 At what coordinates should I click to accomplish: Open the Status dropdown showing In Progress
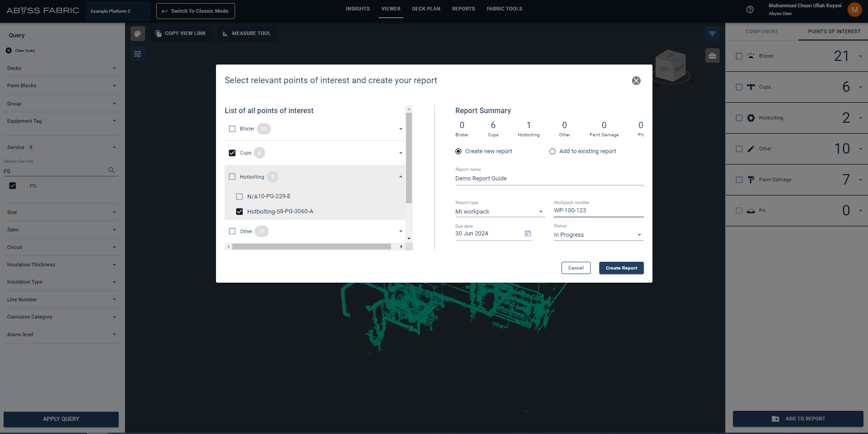click(598, 235)
